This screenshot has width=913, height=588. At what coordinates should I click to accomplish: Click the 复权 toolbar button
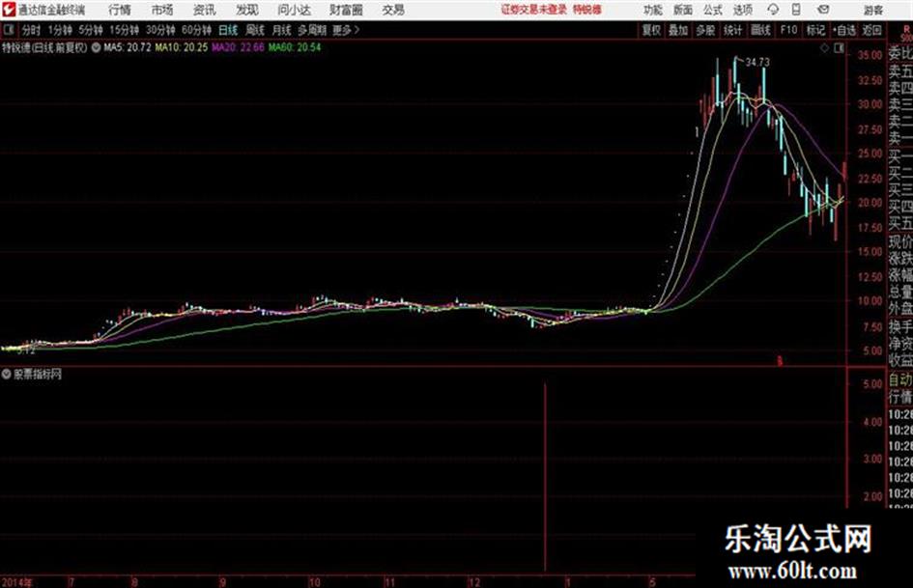[x=651, y=30]
